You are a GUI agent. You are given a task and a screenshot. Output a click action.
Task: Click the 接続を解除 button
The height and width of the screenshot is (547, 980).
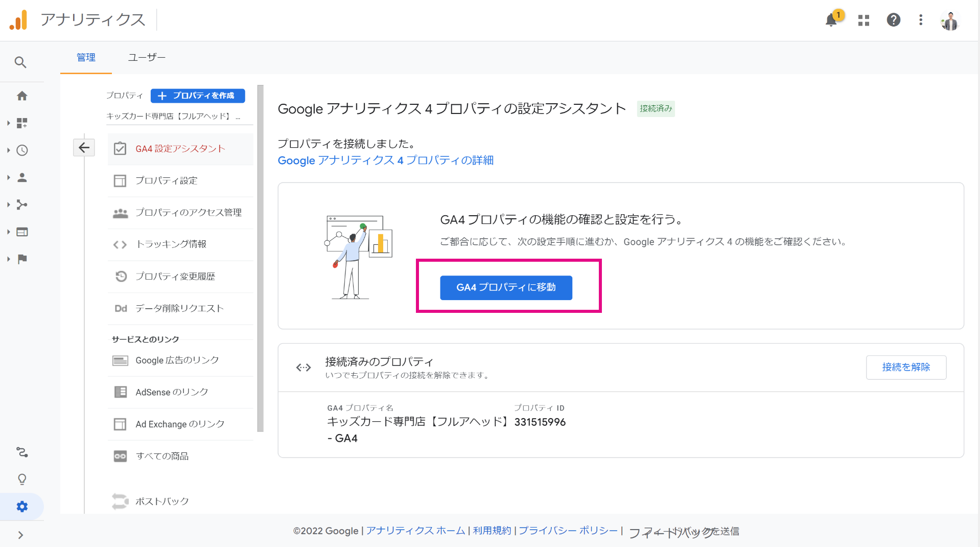905,367
